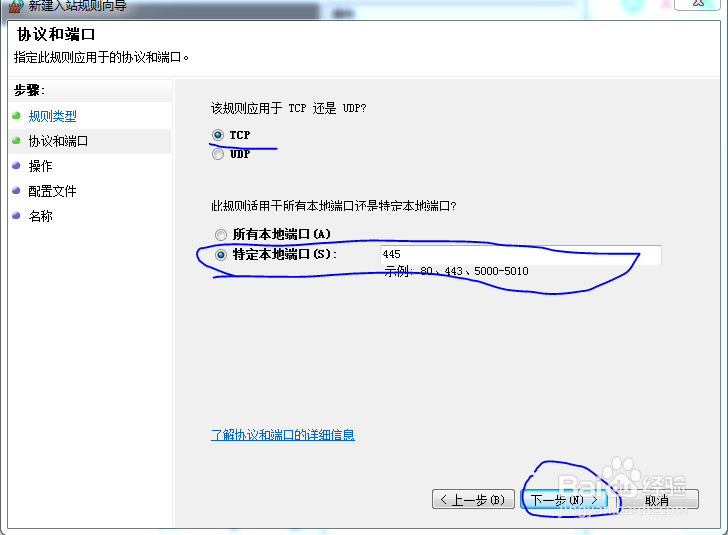Click the 步骤: label in sidebar

(29, 90)
